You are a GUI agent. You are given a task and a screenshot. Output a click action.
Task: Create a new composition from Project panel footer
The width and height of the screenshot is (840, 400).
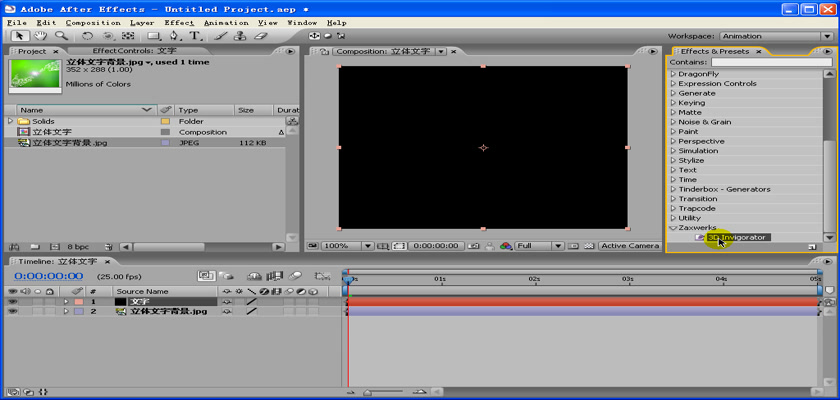point(54,247)
